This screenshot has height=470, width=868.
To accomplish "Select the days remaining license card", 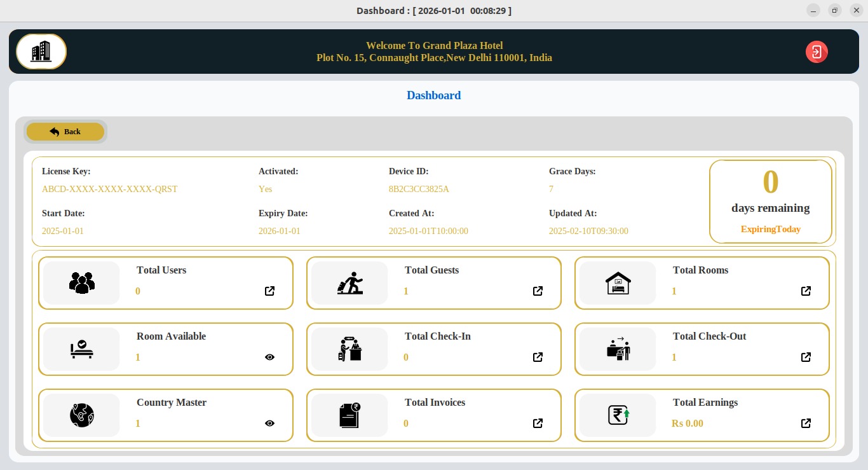I will pos(770,202).
